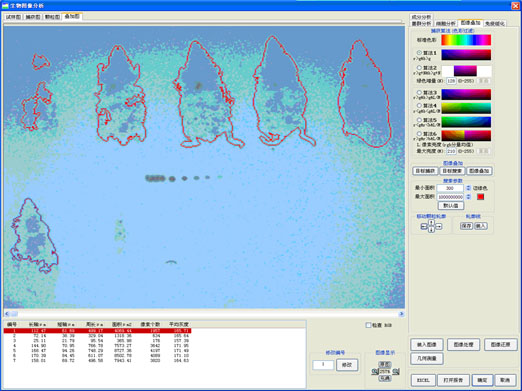This screenshot has width=522, height=391.
Task: Click the 默认值 defaults button
Action: click(451, 205)
